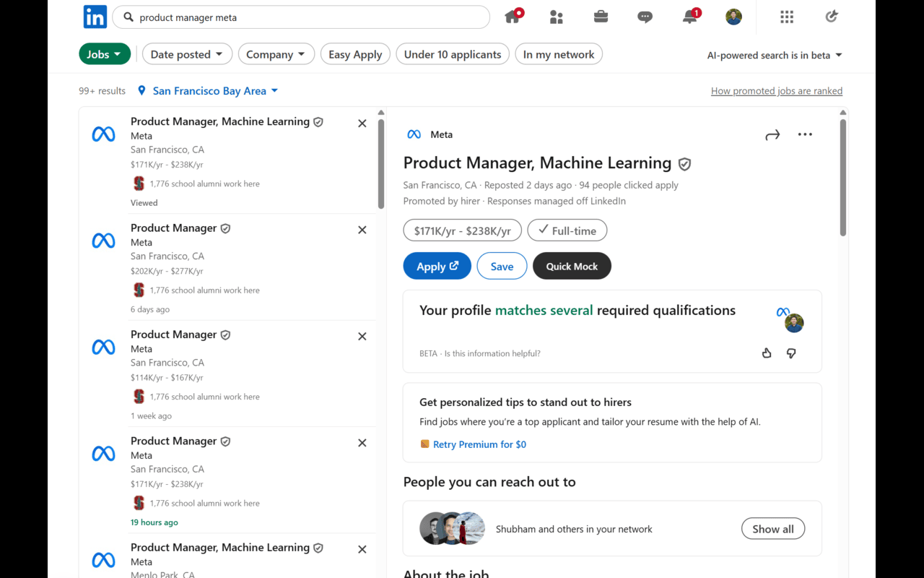Expand the Company filter
The height and width of the screenshot is (578, 924).
click(x=276, y=54)
